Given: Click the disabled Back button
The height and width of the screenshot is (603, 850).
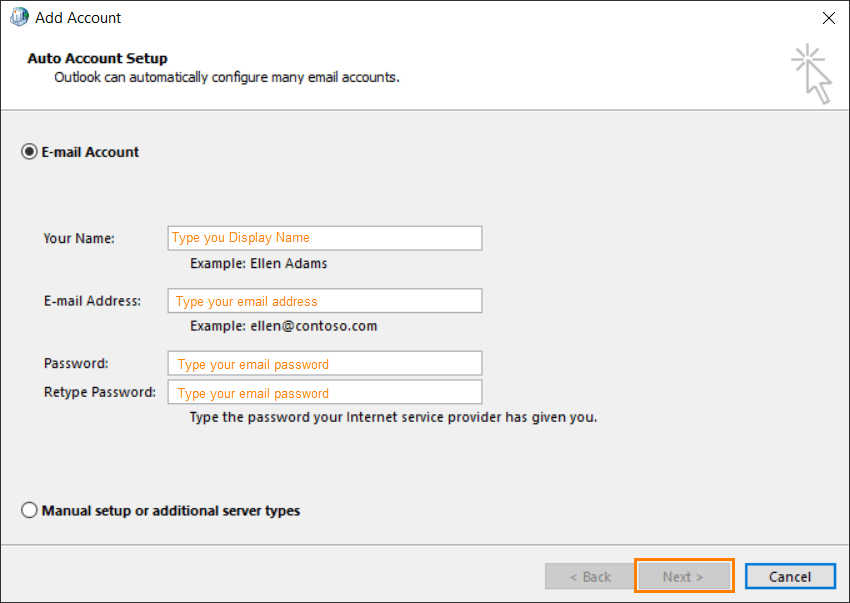Looking at the screenshot, I should 589,576.
